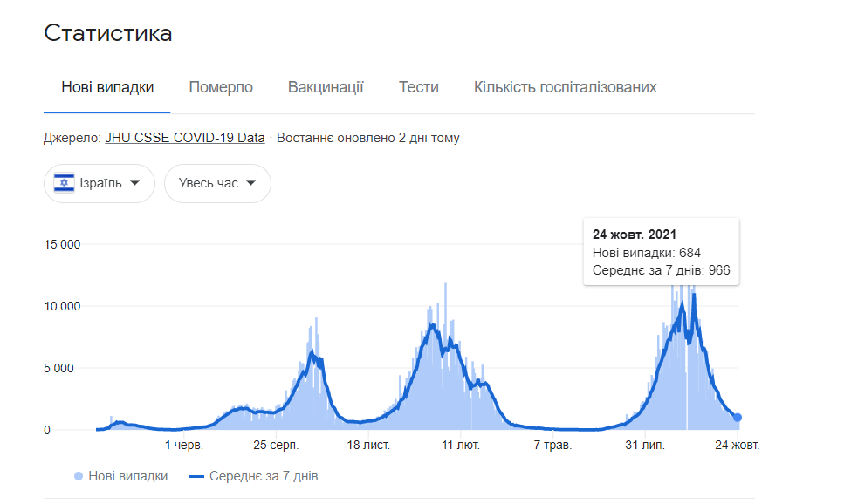
Task: Click the dark blue Середнє за 7 днів legend line
Action: [x=196, y=476]
